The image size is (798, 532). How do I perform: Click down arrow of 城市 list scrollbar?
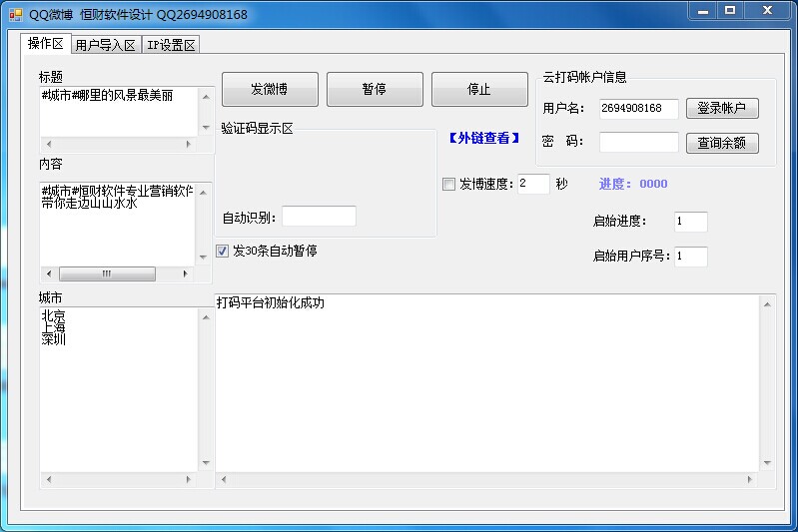click(206, 463)
